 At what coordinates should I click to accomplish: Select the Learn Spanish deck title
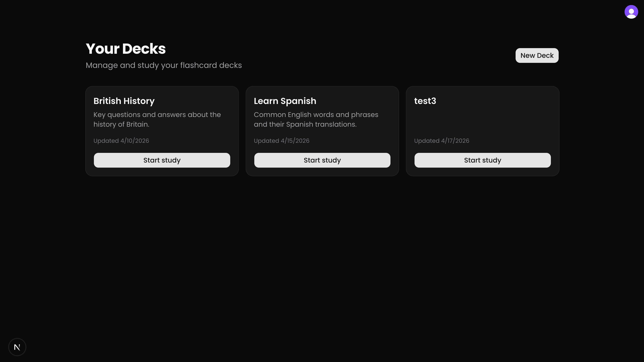285,101
